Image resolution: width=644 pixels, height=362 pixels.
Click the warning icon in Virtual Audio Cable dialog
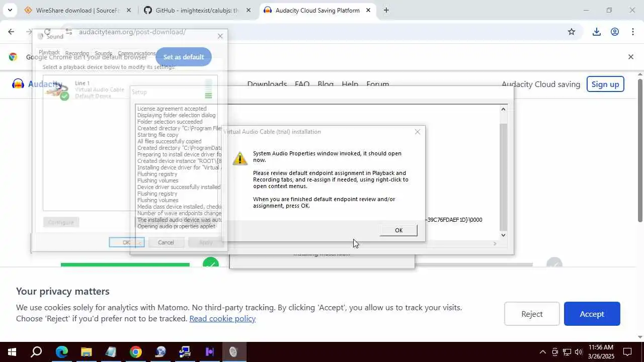[240, 158]
